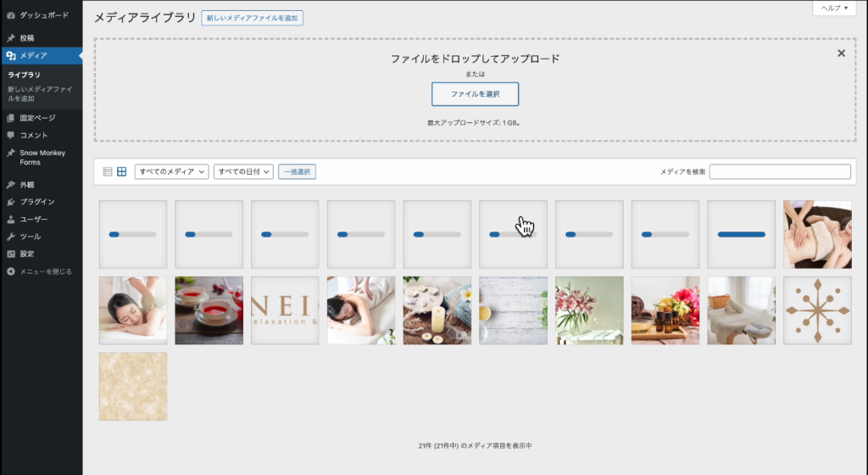
Task: Click the メディアを検索 search field
Action: [x=780, y=171]
